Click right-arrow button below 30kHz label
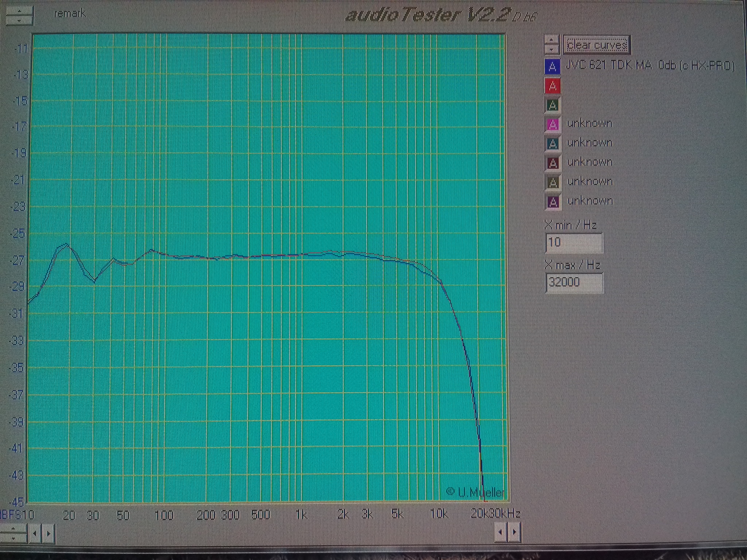 click(x=514, y=532)
